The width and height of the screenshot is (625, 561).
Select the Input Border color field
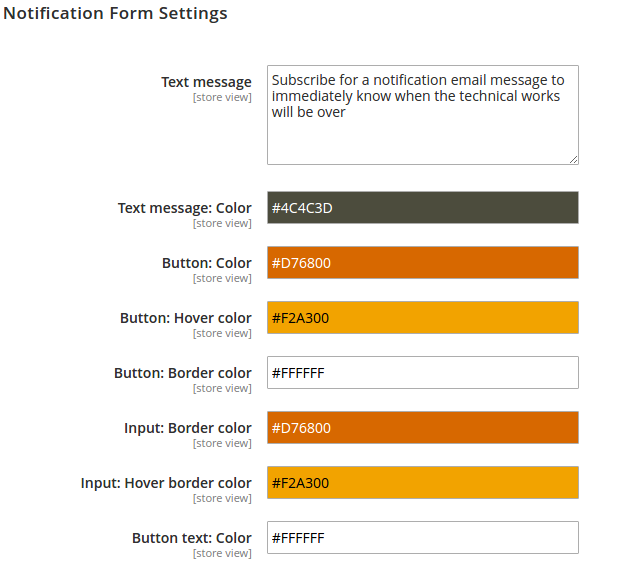pyautogui.click(x=423, y=427)
